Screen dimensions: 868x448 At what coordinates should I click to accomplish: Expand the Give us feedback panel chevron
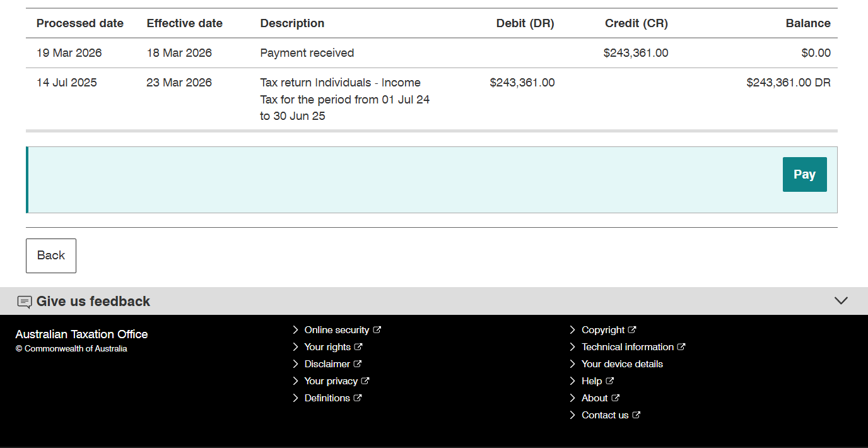point(841,301)
